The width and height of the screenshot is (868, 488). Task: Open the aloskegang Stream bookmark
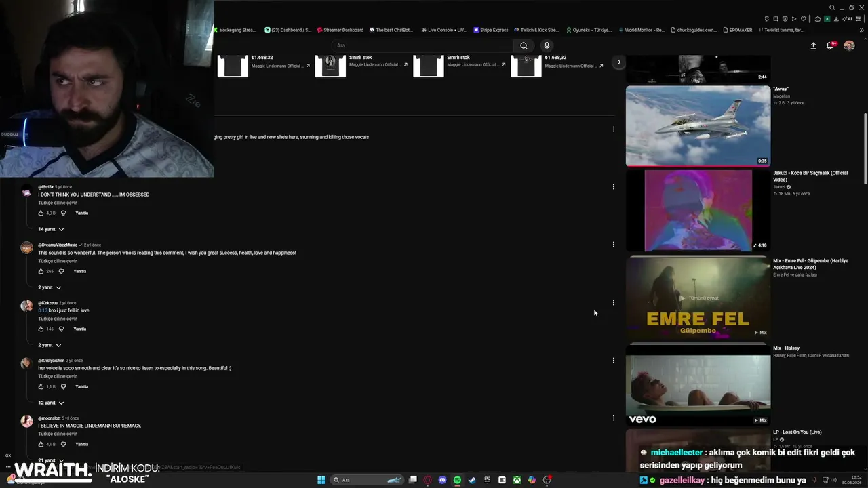(x=237, y=30)
